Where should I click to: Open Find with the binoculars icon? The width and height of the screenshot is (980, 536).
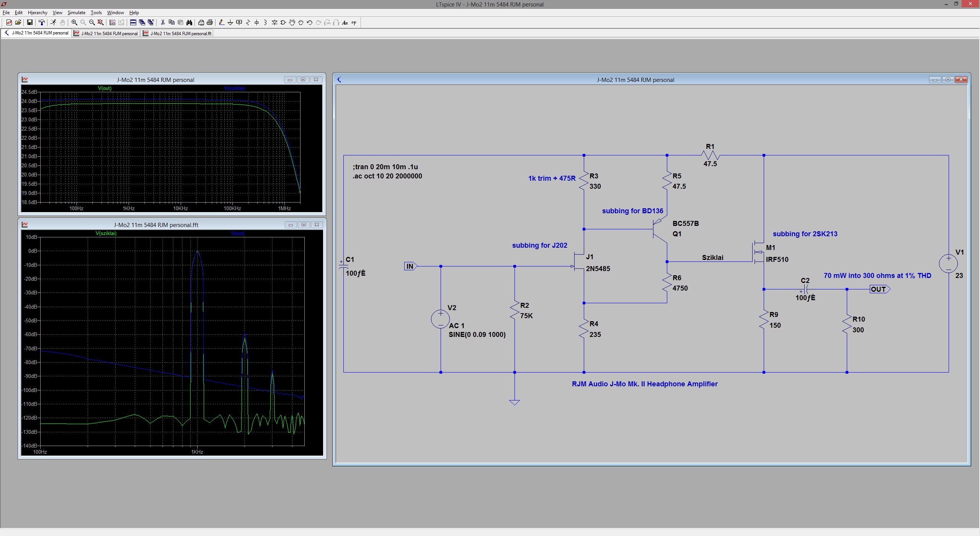[x=189, y=23]
